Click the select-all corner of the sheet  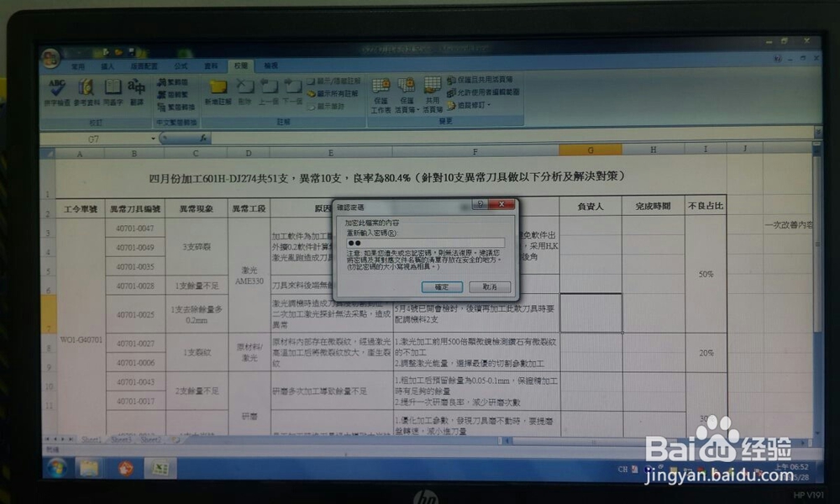48,154
